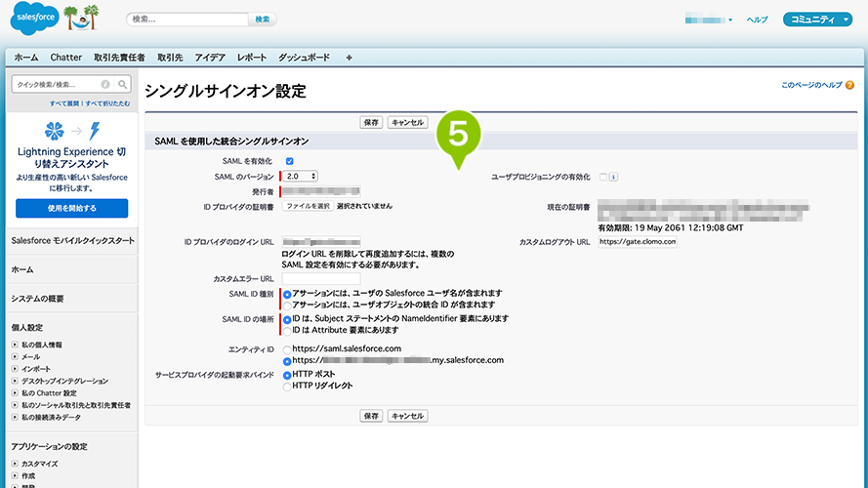Screen dimensions: 868x488
Task: Open the ヘルプ link
Action: [757, 20]
